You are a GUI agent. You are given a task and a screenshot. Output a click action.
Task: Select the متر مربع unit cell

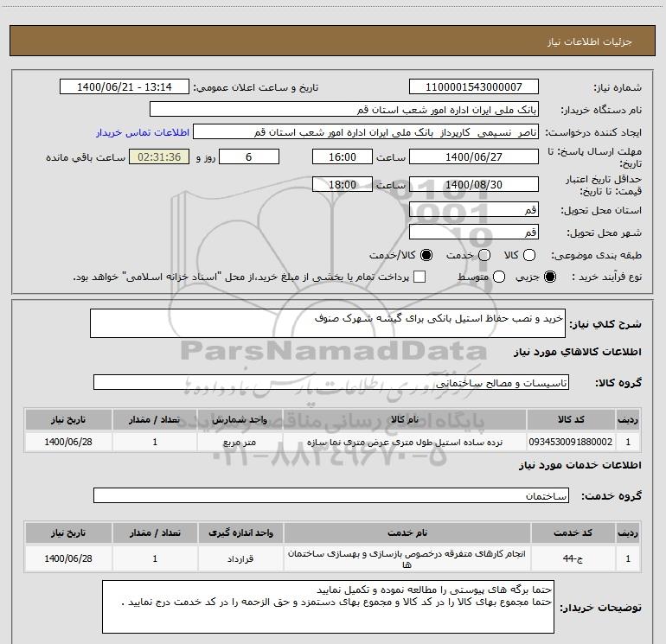tap(240, 442)
